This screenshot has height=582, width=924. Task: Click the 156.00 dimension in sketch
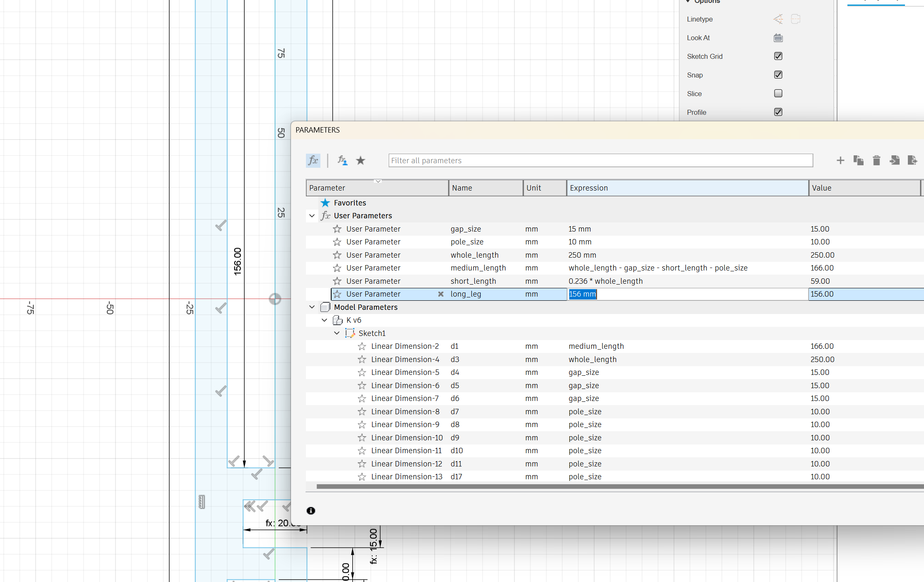tap(237, 261)
